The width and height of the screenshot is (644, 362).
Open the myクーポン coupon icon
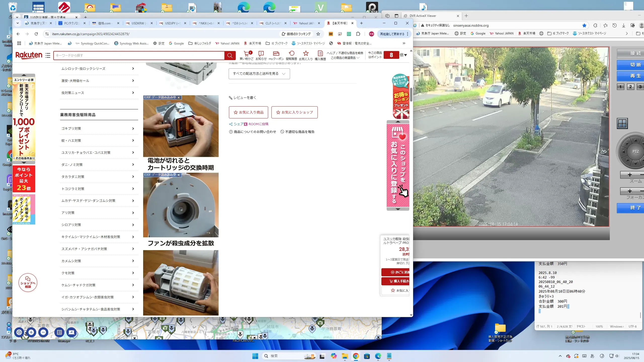coord(276,54)
